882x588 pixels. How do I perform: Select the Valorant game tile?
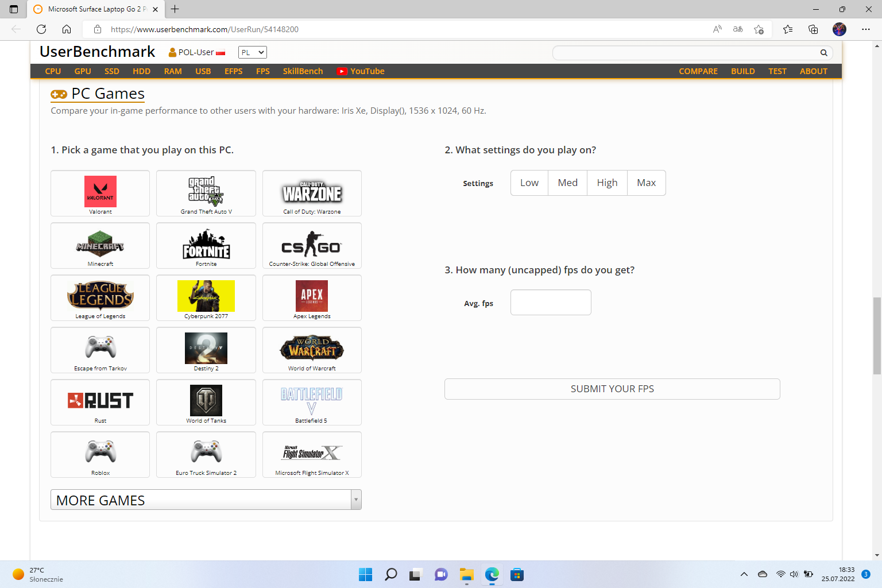point(100,193)
